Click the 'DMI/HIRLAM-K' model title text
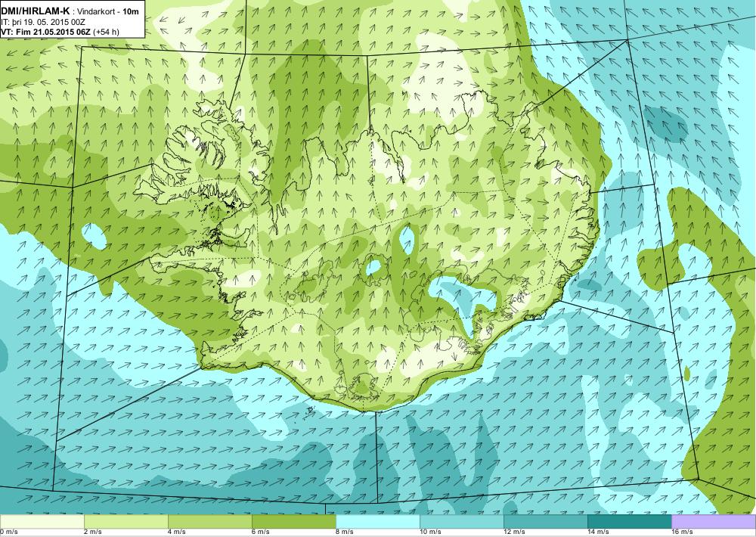 [36, 11]
